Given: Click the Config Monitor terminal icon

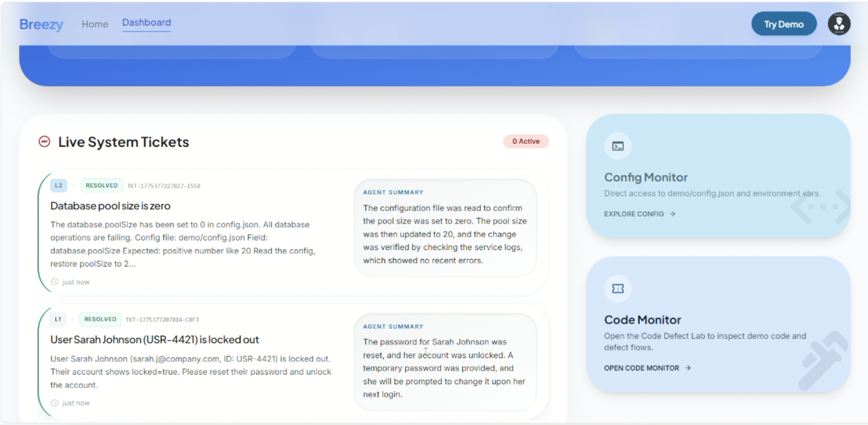Looking at the screenshot, I should pos(618,146).
